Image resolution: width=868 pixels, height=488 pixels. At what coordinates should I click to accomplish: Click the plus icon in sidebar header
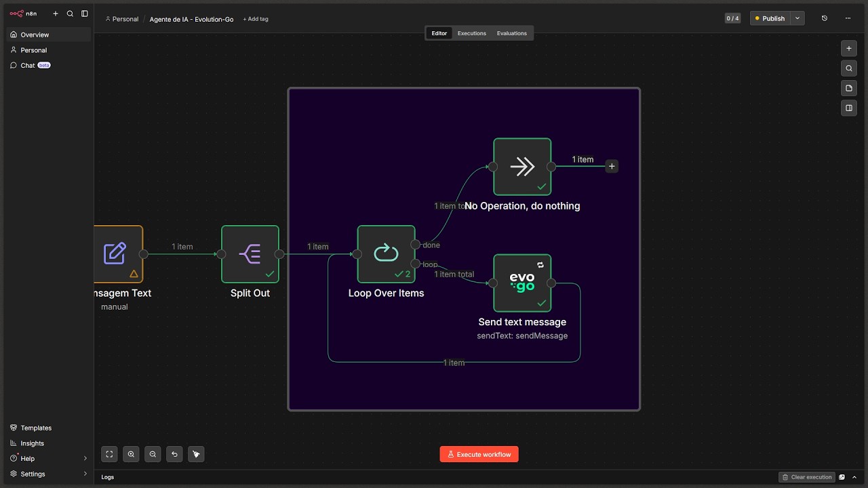pos(56,14)
